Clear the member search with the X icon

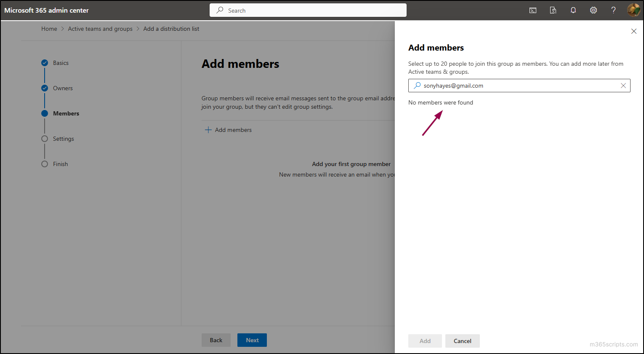[623, 85]
